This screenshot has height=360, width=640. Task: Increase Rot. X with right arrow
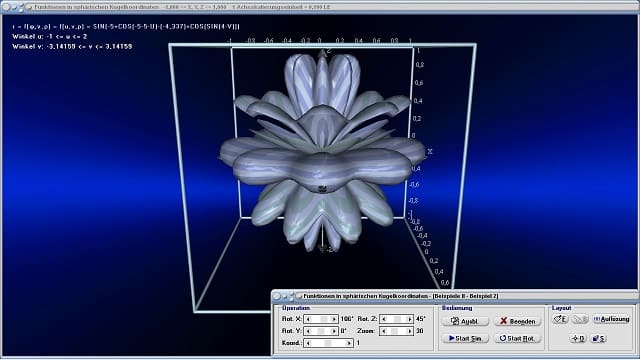[334, 319]
